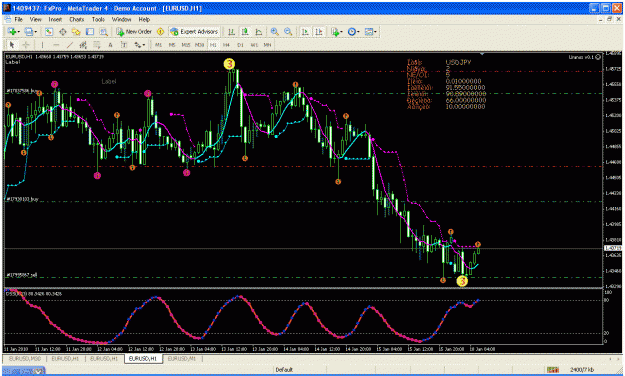Viewport: 625px width, 376px height.
Task: Switch chart to candlesticks style
Action: click(245, 32)
